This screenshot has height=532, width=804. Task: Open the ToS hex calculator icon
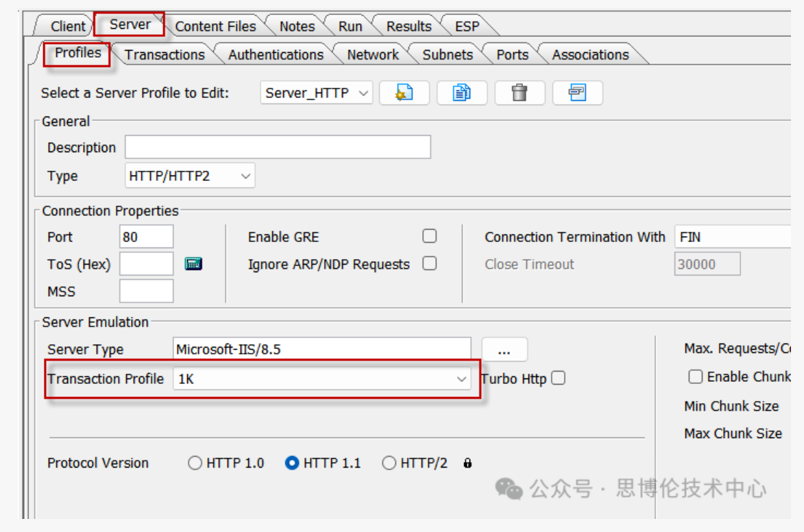(194, 264)
